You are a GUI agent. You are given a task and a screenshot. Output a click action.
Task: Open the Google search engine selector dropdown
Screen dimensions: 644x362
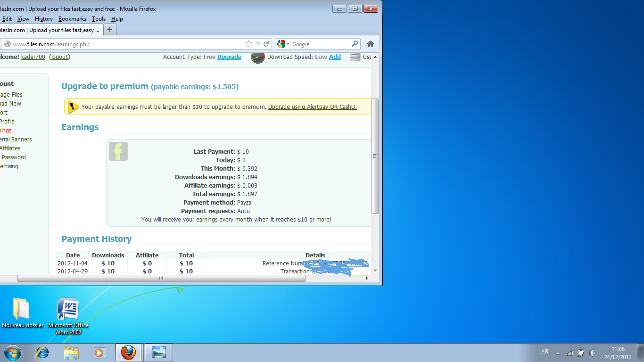coord(283,44)
